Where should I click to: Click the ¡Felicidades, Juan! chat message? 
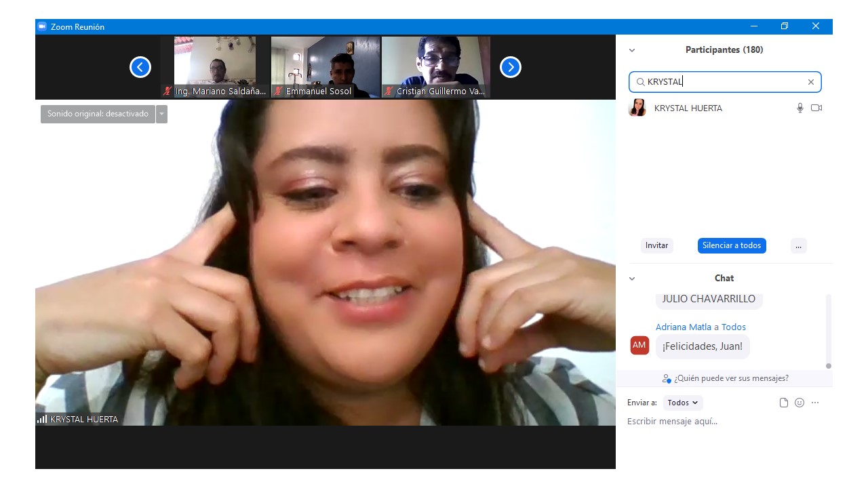coord(703,346)
